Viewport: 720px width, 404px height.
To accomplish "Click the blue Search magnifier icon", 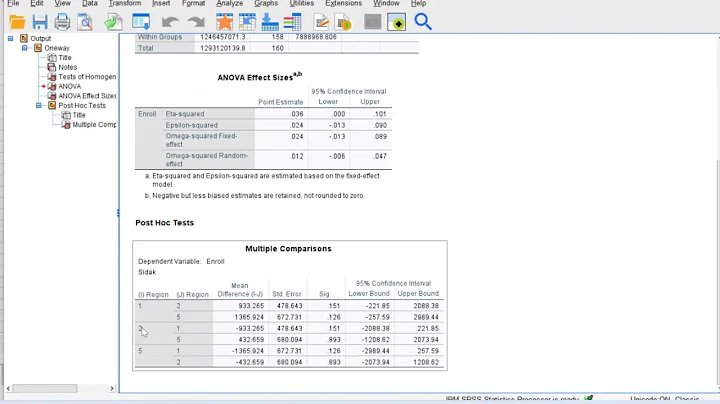I will point(422,22).
